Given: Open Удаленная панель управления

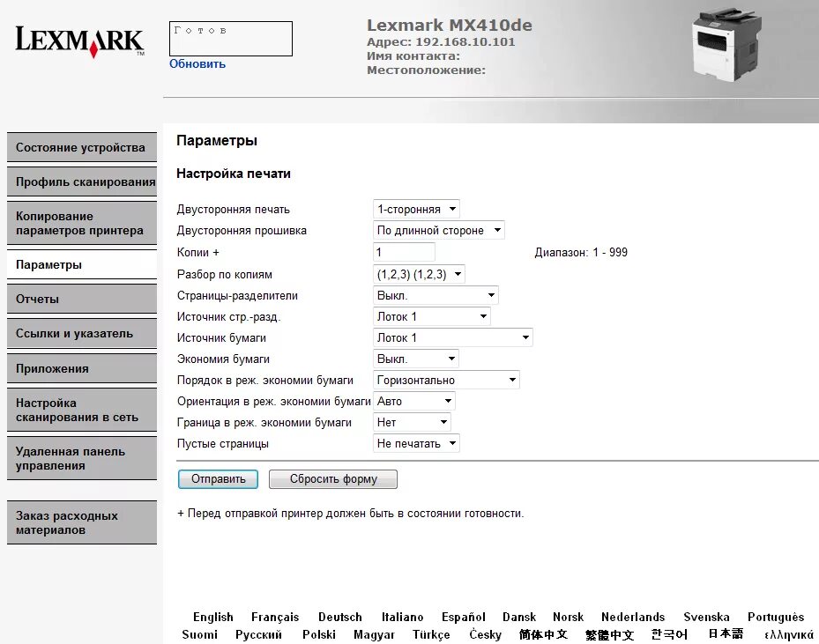Looking at the screenshot, I should coord(82,458).
